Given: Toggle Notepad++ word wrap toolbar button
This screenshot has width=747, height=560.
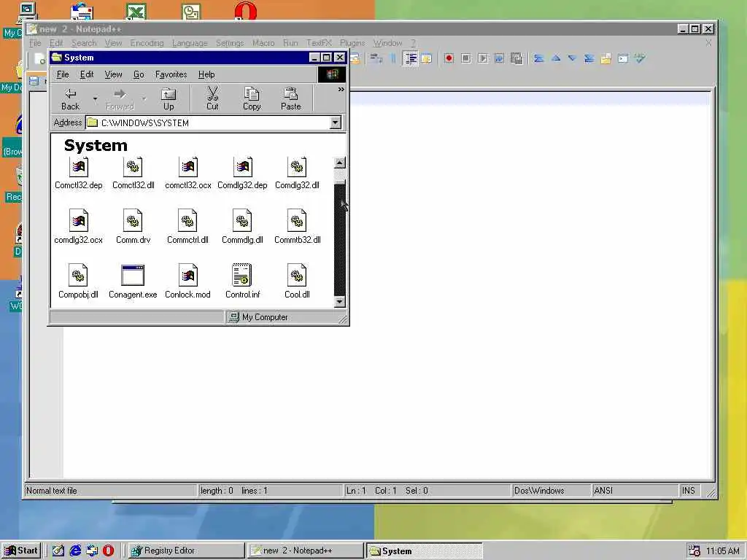Looking at the screenshot, I should click(x=376, y=58).
